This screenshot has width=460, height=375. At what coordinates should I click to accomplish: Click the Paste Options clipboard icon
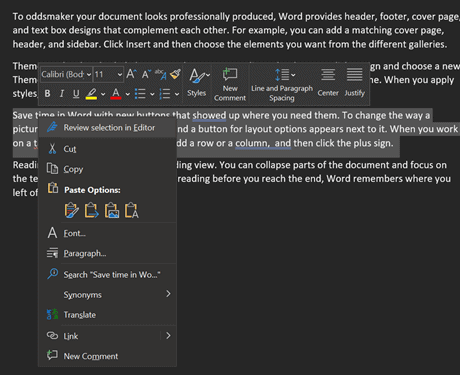(x=53, y=188)
